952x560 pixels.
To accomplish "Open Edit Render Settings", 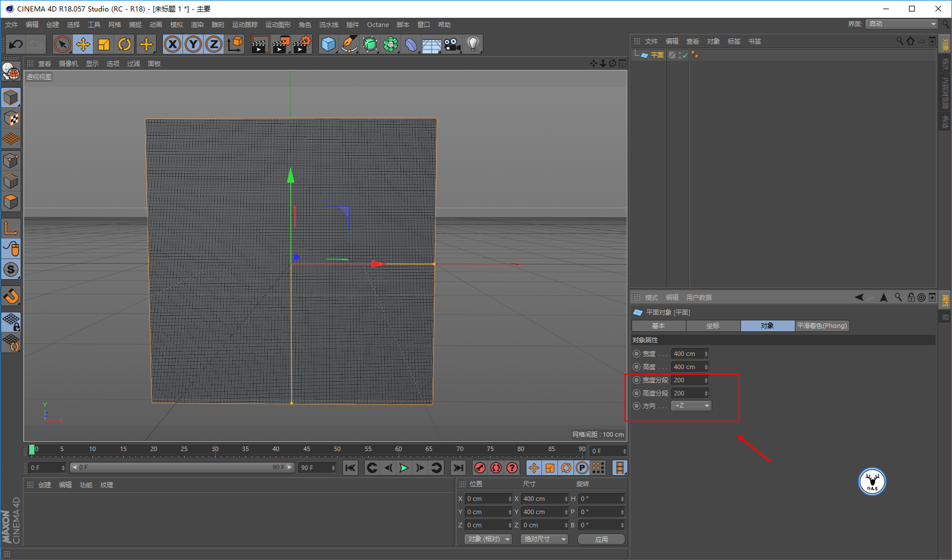I will (x=302, y=44).
